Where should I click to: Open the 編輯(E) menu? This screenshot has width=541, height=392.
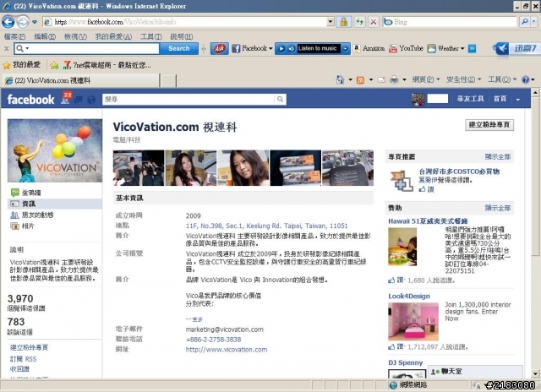click(x=45, y=36)
